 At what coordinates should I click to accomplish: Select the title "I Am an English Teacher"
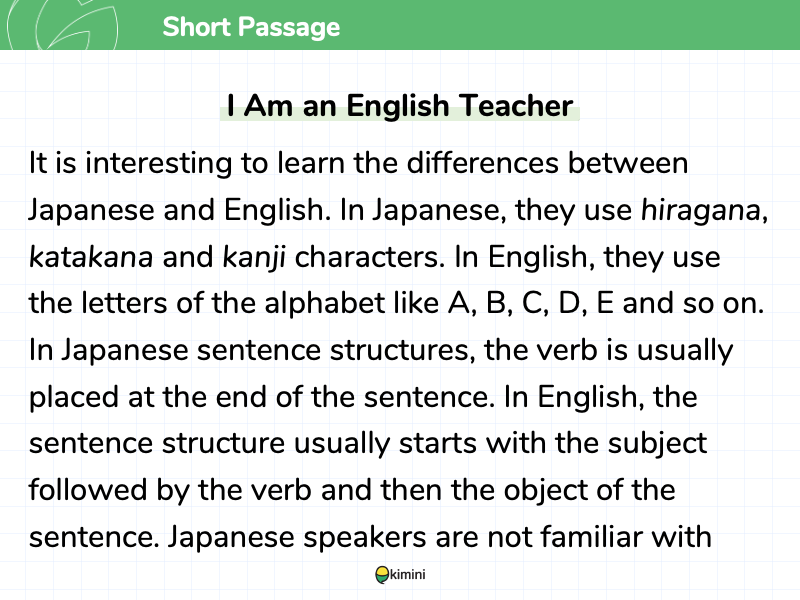click(x=400, y=107)
